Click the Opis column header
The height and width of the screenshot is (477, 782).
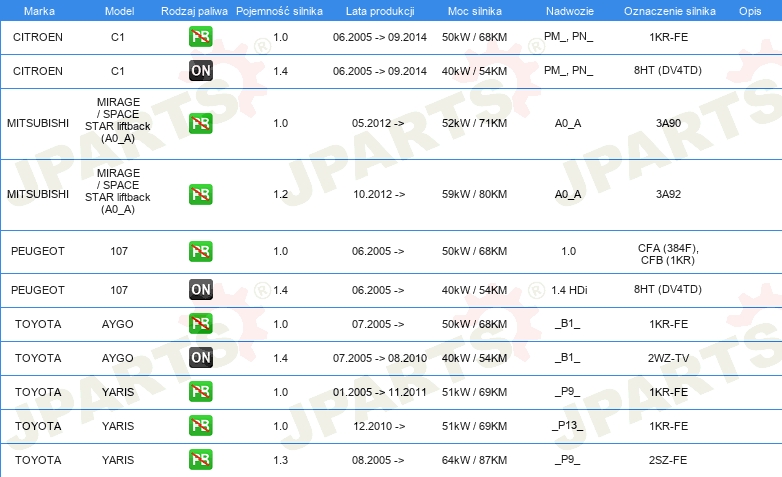pos(750,11)
